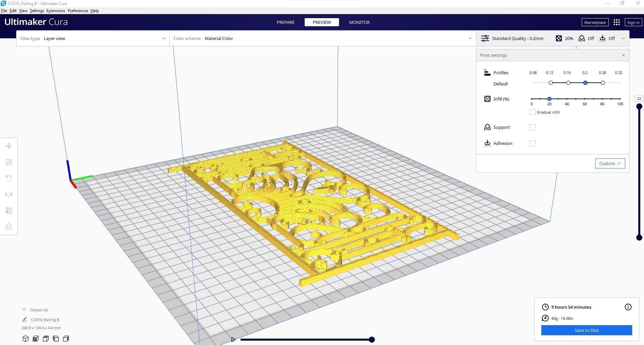The width and height of the screenshot is (644, 345).
Task: Select the 0.12 layer height profile
Action: 551,83
